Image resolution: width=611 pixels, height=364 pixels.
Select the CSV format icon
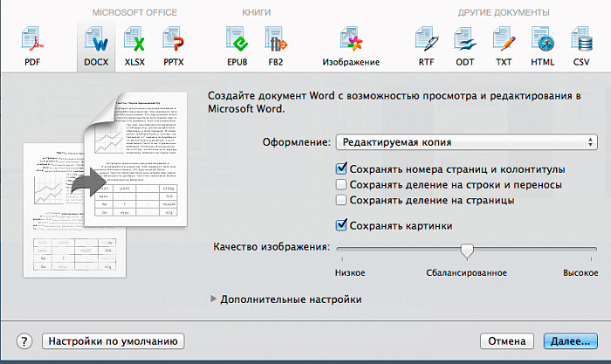click(x=581, y=46)
